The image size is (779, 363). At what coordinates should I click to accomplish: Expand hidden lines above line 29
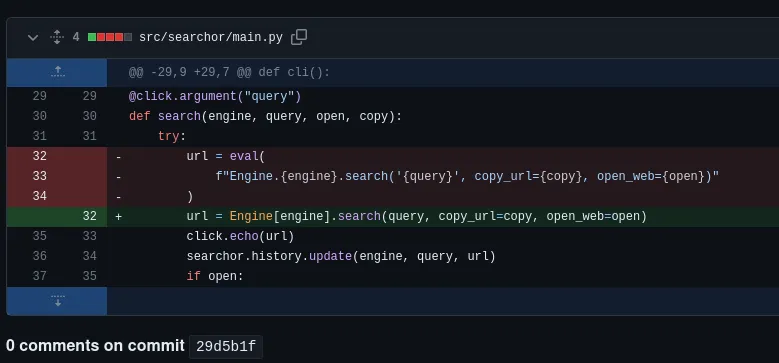pyautogui.click(x=57, y=73)
